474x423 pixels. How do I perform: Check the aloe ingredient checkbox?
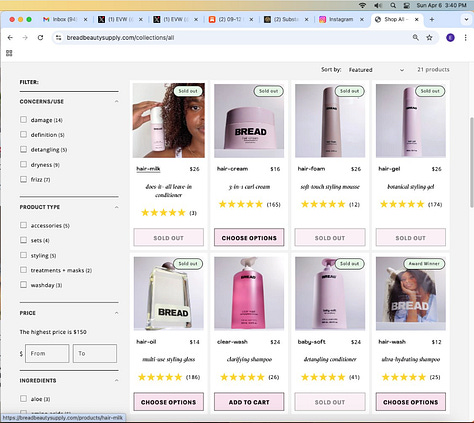pos(23,399)
